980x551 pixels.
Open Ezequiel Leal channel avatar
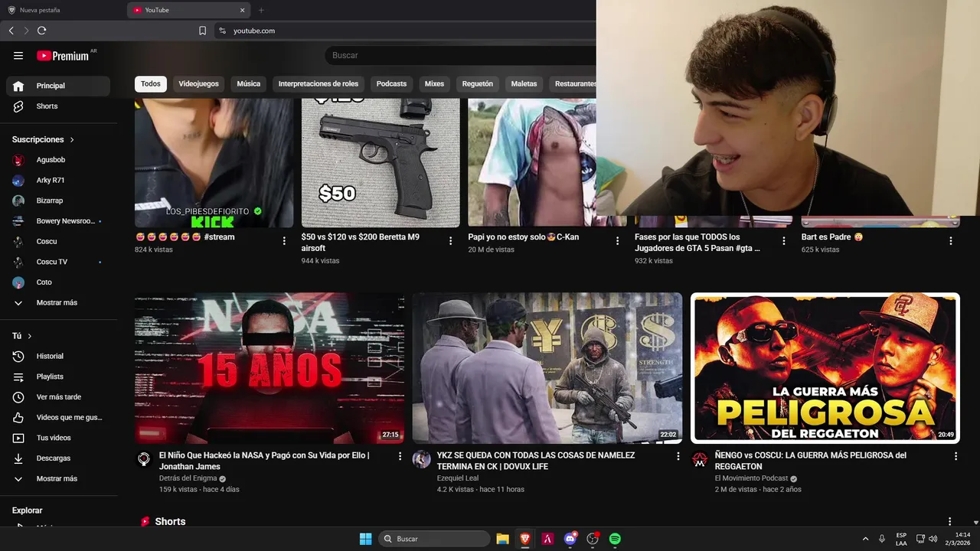(x=421, y=459)
